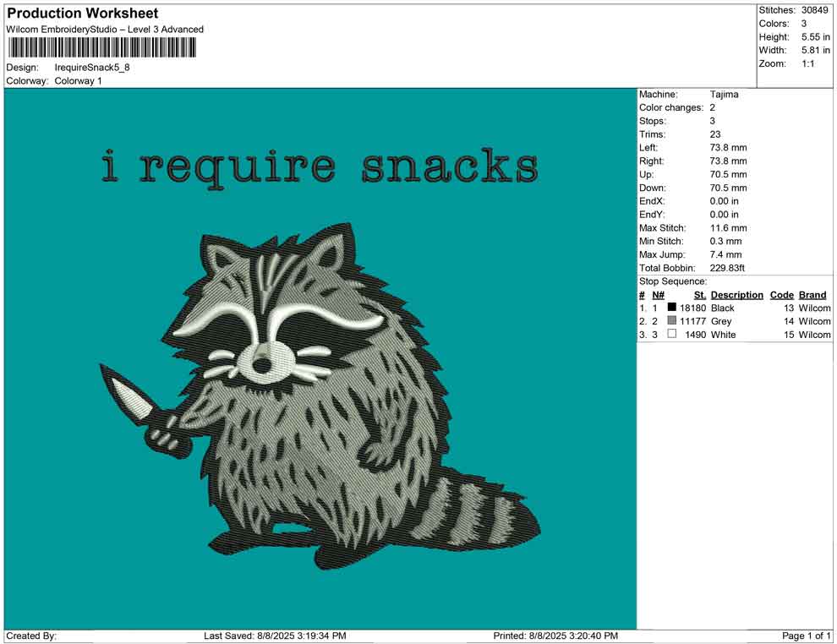Click the barcode under Wilcom EmbroideryStudio

tap(101, 47)
